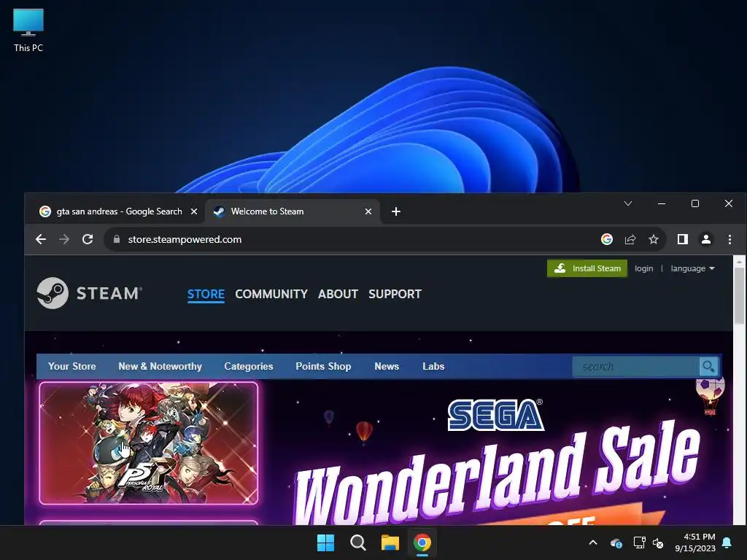Bookmark this tab star icon
Viewport: 747px width, 560px height.
[x=654, y=239]
